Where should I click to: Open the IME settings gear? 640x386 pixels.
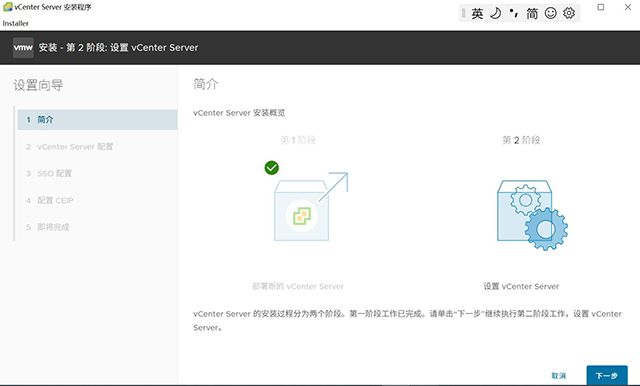[x=569, y=13]
